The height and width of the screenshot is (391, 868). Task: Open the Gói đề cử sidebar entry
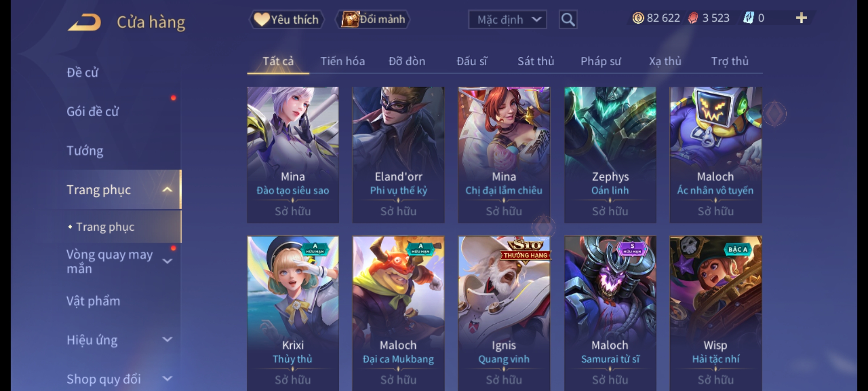[x=93, y=112]
